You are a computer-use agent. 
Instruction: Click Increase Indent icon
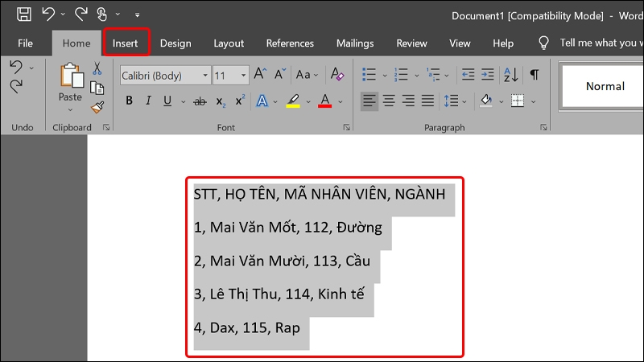(x=488, y=75)
